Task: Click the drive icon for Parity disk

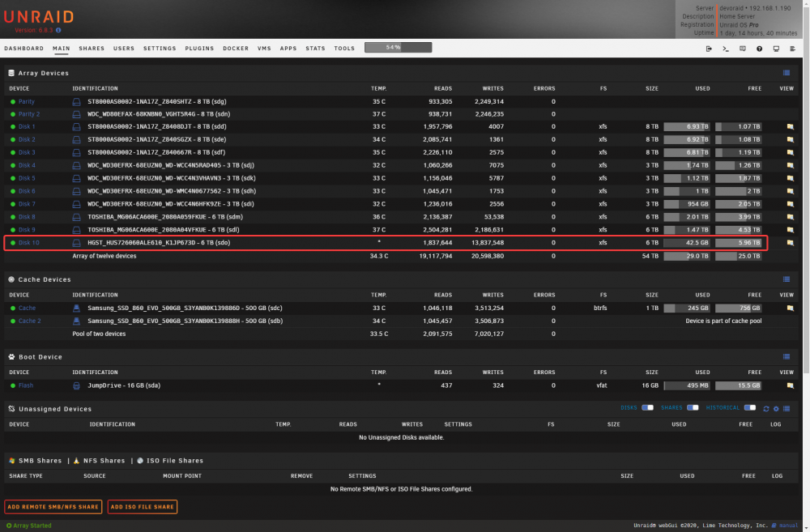Action: pos(76,102)
